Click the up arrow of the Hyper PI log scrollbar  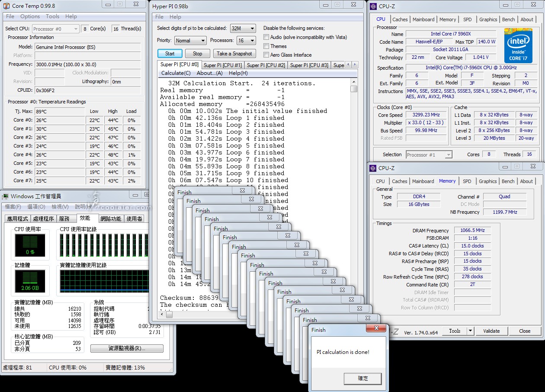click(354, 81)
